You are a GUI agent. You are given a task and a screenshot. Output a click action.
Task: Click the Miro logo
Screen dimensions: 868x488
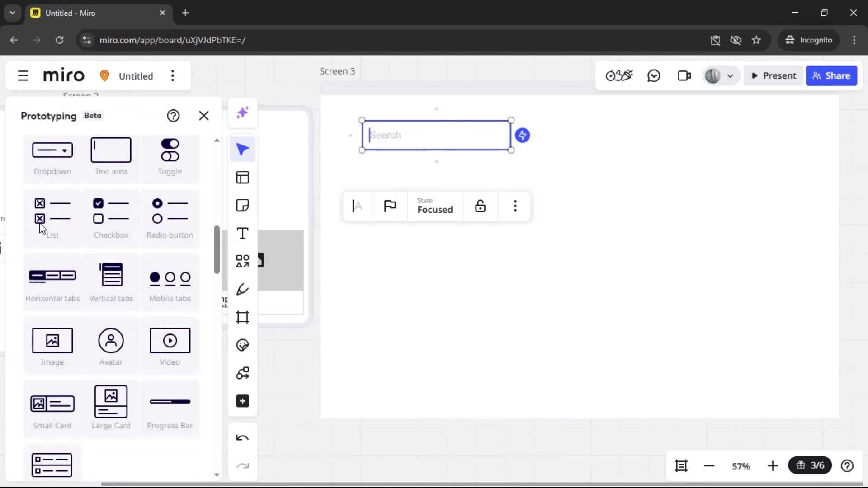(64, 75)
